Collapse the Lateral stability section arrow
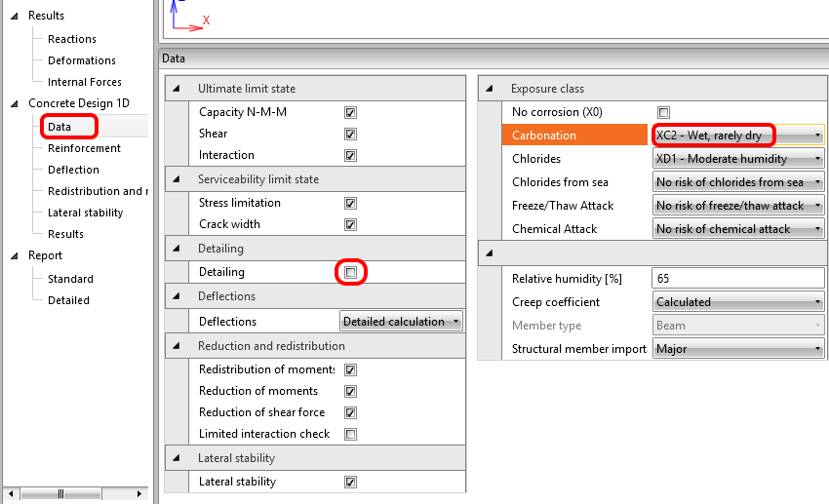The image size is (829, 504). 177,458
